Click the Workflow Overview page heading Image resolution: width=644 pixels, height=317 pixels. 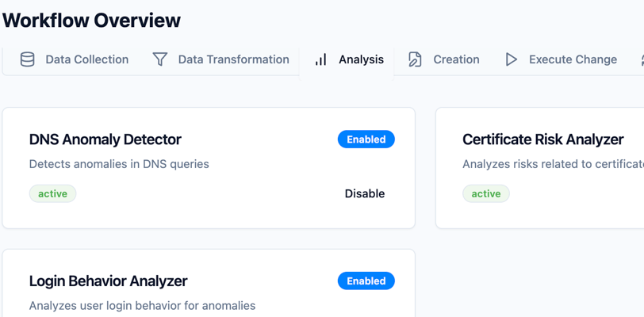(x=91, y=20)
